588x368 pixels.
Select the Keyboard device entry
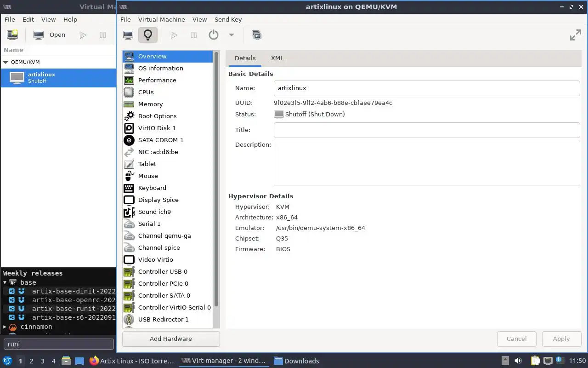168,188
